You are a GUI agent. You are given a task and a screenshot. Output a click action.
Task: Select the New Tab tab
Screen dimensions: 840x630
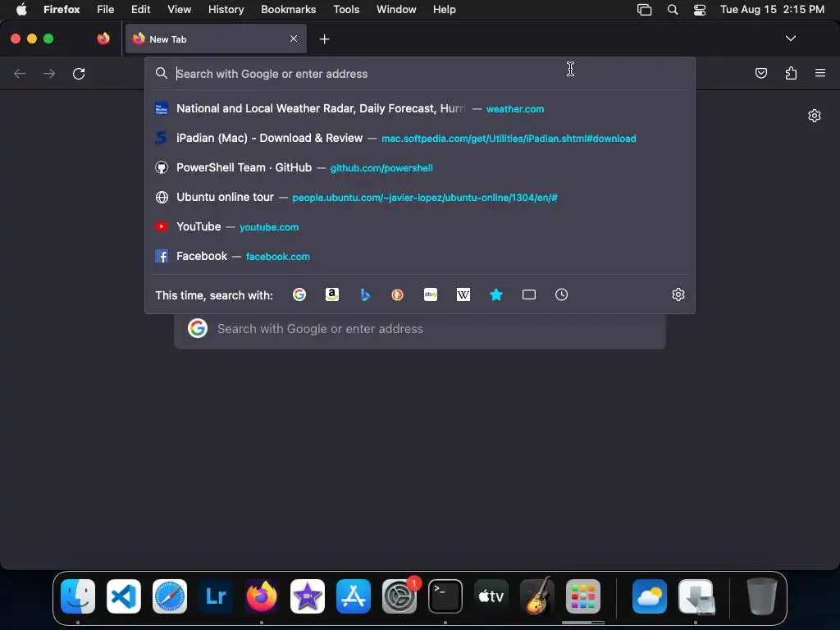[x=216, y=39]
